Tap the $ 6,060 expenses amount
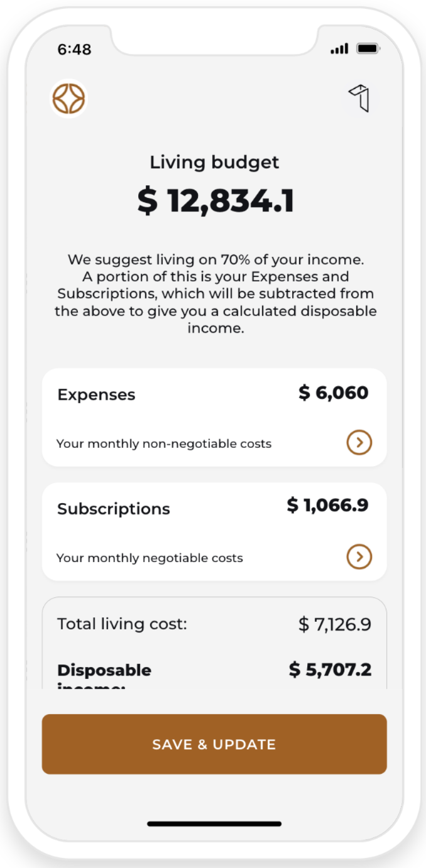 (334, 393)
